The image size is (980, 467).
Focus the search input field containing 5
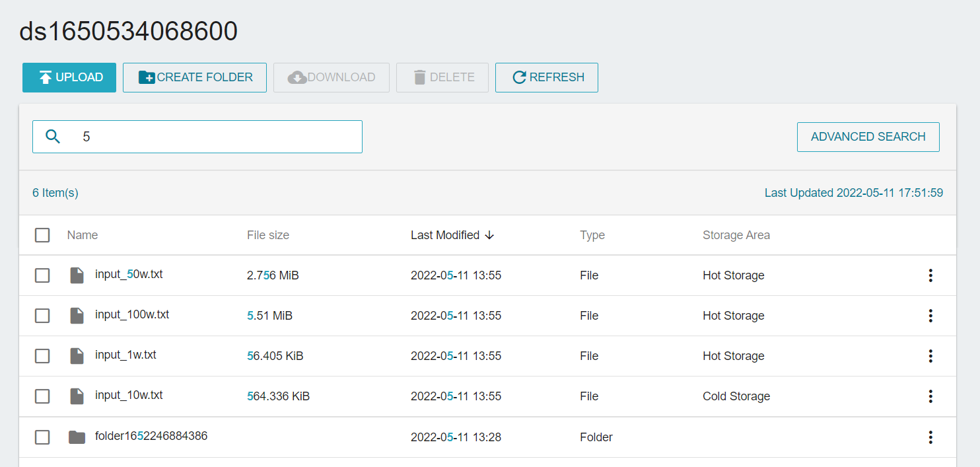pyautogui.click(x=218, y=137)
